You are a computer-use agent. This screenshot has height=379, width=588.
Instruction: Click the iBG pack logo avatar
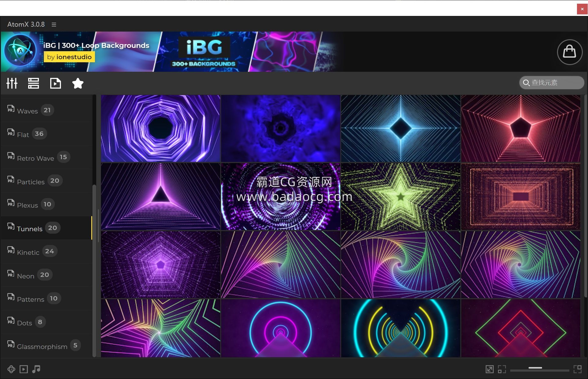pyautogui.click(x=20, y=51)
